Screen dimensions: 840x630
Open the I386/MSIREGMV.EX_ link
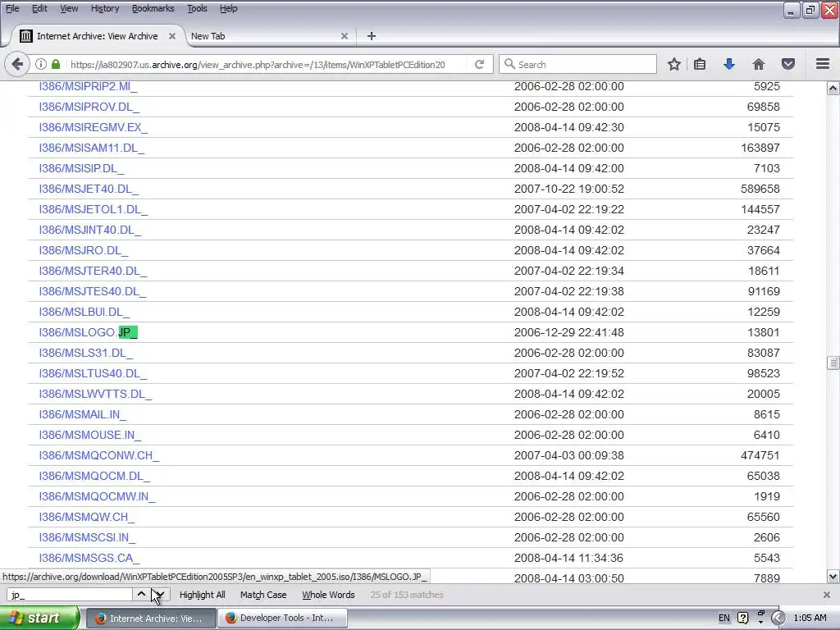point(94,127)
